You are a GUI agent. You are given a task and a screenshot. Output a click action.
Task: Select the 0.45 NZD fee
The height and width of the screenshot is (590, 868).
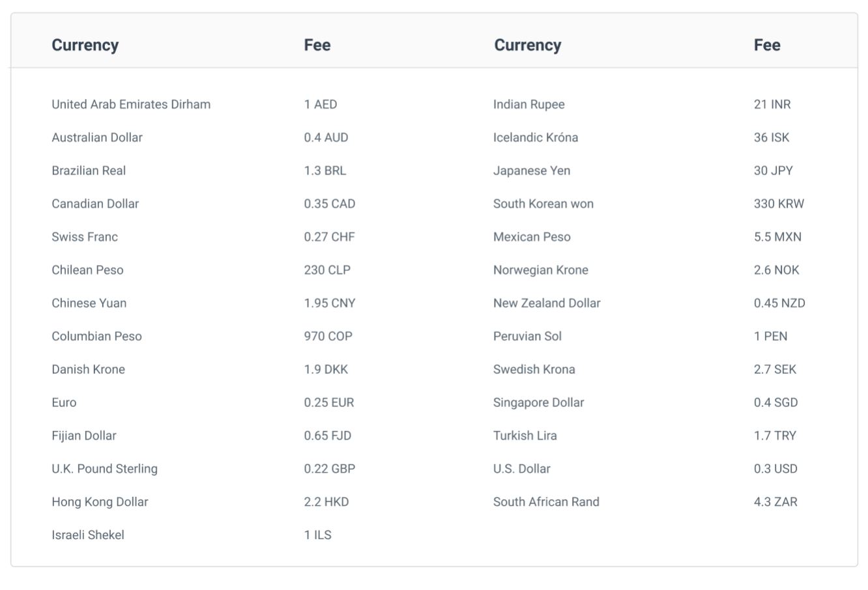click(x=779, y=303)
